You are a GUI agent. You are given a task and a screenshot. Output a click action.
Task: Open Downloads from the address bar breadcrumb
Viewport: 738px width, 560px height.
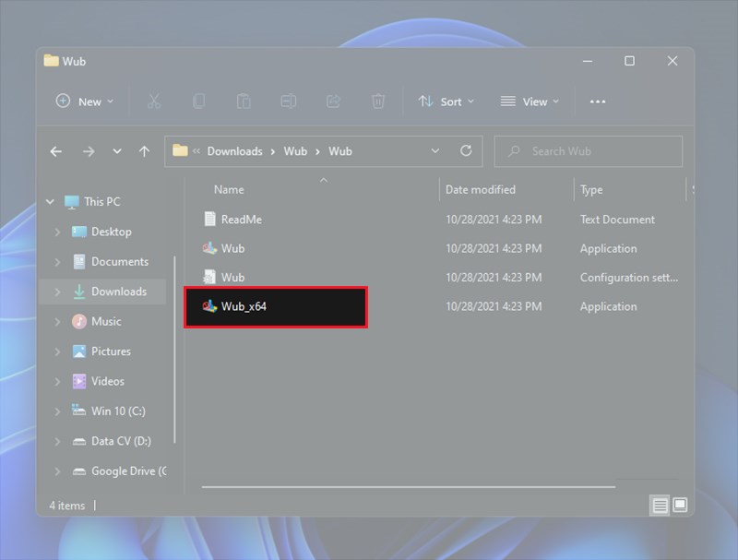(x=234, y=151)
